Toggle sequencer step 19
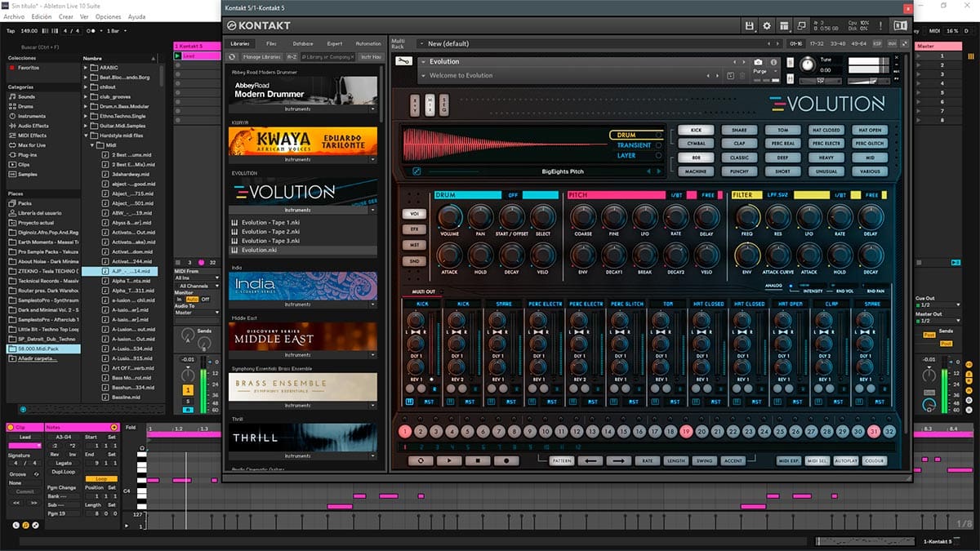 [x=686, y=432]
